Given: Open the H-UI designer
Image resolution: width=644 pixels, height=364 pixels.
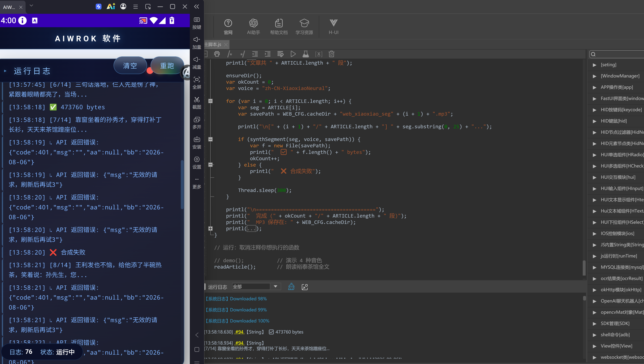Looking at the screenshot, I should coord(334,27).
